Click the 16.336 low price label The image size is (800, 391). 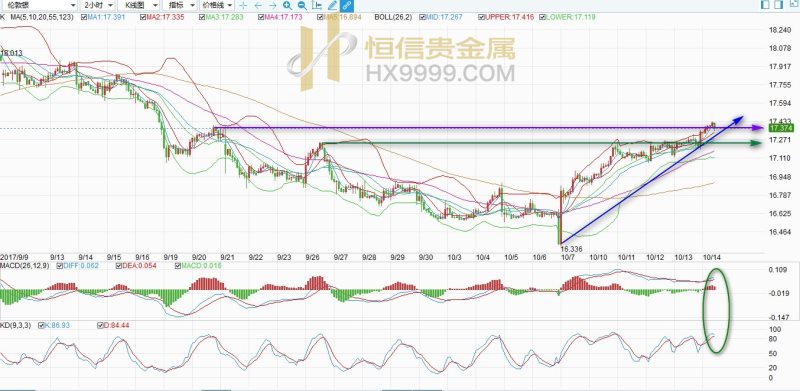[571, 249]
